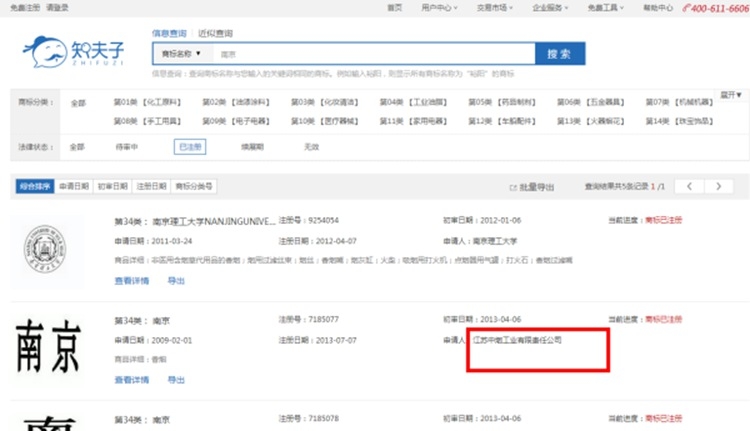Click 导出 for registration 7185077

176,380
